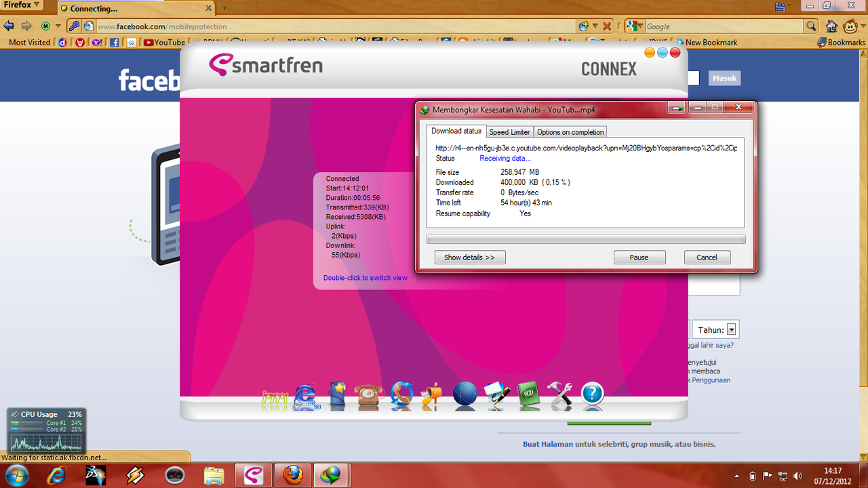The height and width of the screenshot is (488, 868).
Task: Open the hammer and wrench settings icon
Action: (560, 395)
